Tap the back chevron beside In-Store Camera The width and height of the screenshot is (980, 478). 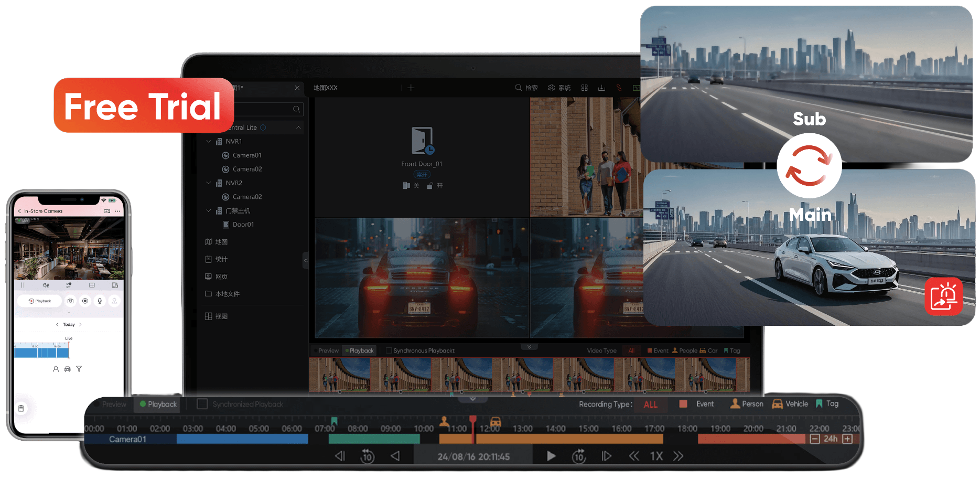point(20,211)
